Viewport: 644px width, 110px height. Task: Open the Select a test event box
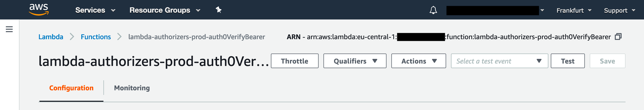coord(499,61)
